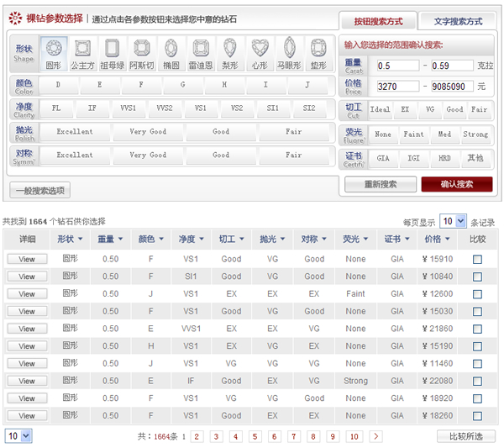This screenshot has width=504, height=448.
Task: View details of ¥15910 diamond
Action: click(27, 259)
